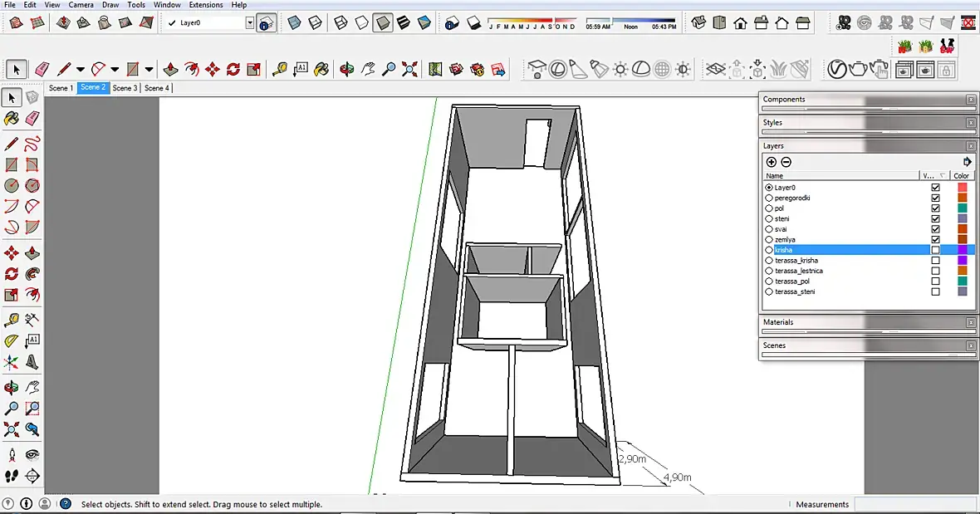
Task: Expand the arrow next to the Line tool
Action: (81, 70)
